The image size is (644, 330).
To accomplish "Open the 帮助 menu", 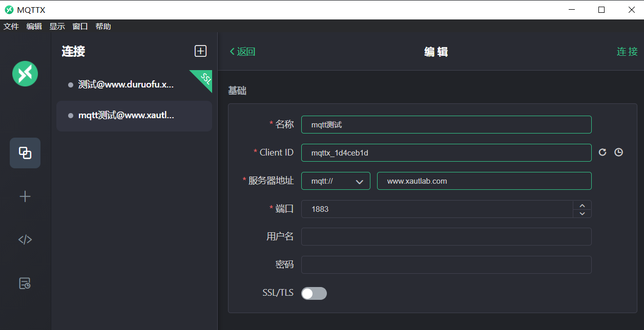I will [x=103, y=27].
